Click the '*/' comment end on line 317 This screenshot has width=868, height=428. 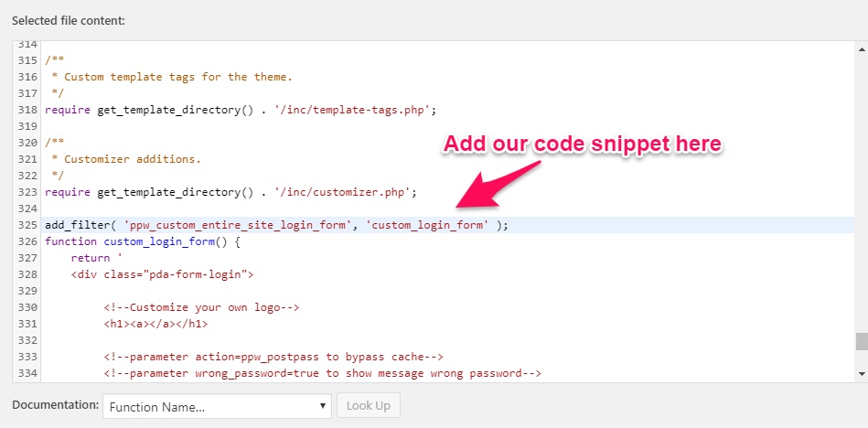[x=59, y=93]
